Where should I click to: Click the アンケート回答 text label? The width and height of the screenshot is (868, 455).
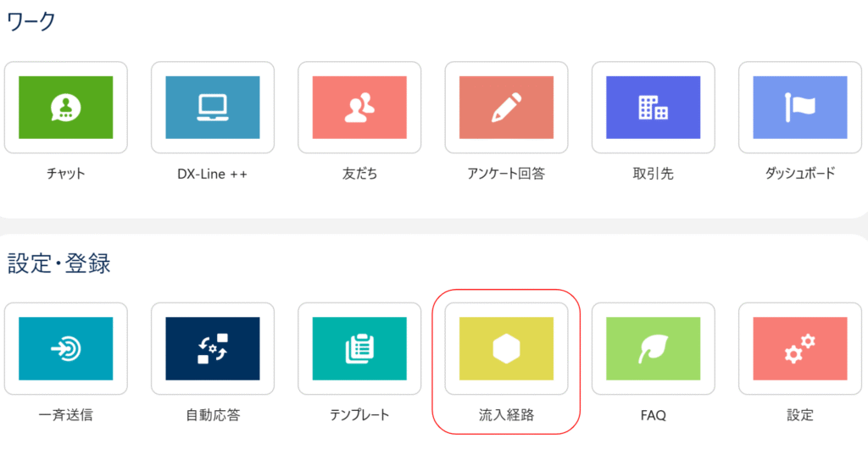tap(506, 175)
